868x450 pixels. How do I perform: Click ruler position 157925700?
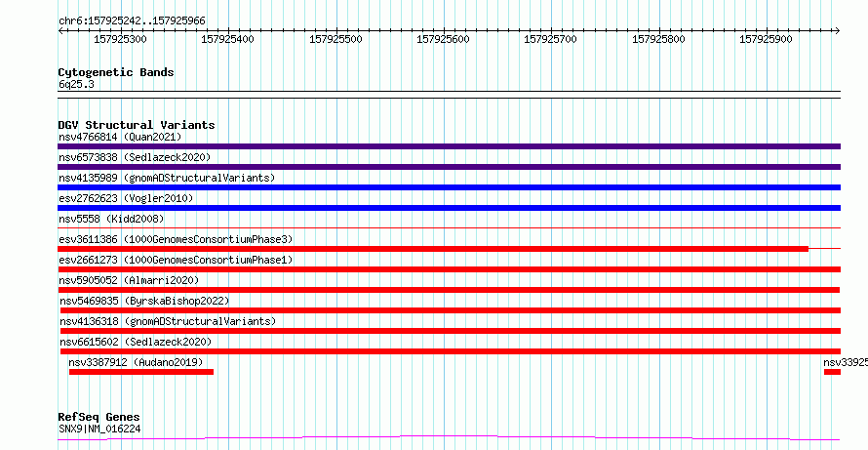550,39
